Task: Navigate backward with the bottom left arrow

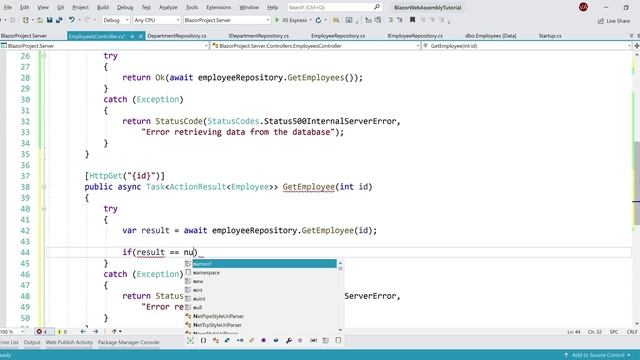Action: 83,331
